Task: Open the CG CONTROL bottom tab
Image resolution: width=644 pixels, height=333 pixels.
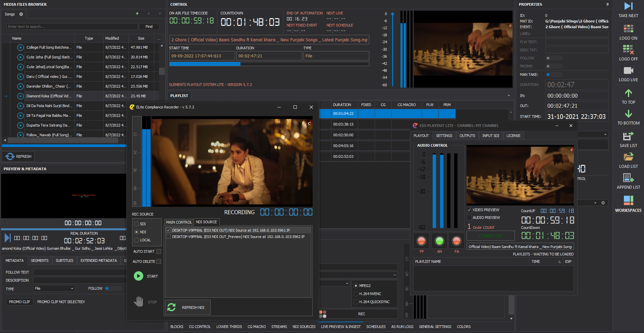Action: pos(200,327)
